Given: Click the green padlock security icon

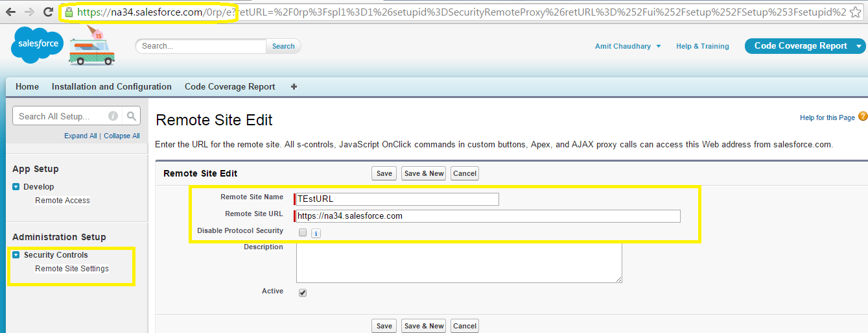Looking at the screenshot, I should (x=69, y=12).
